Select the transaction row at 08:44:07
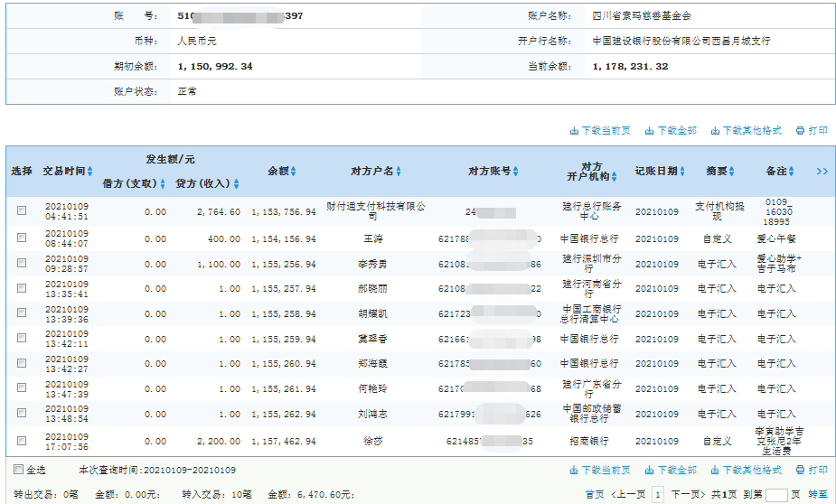This screenshot has width=836, height=504. coord(22,238)
